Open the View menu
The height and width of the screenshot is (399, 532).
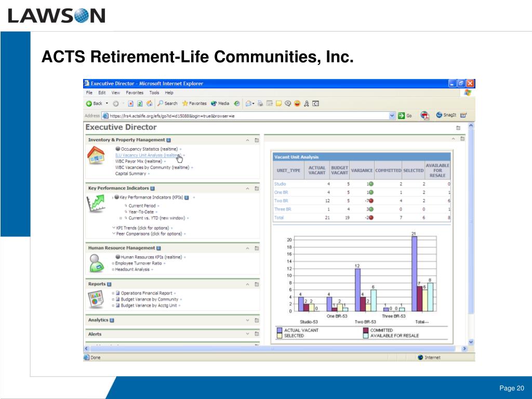pos(116,92)
